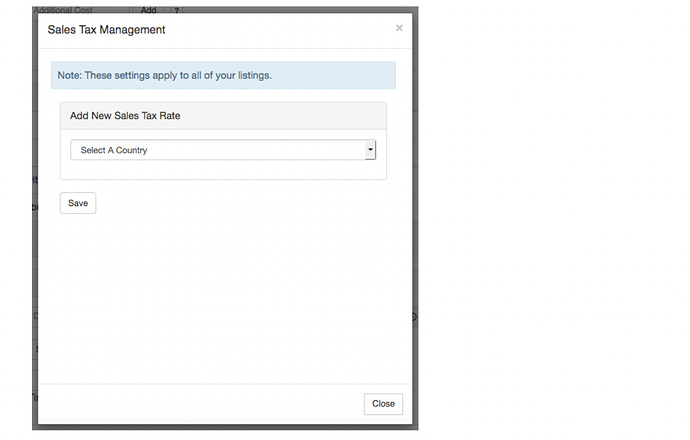Save the sales tax settings
690x440 pixels.
(78, 203)
